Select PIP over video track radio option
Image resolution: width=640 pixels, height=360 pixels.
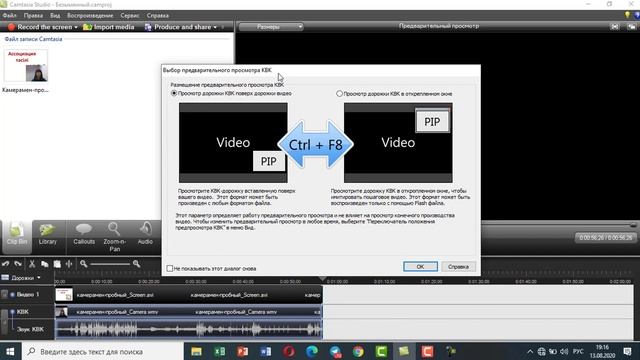[x=174, y=93]
